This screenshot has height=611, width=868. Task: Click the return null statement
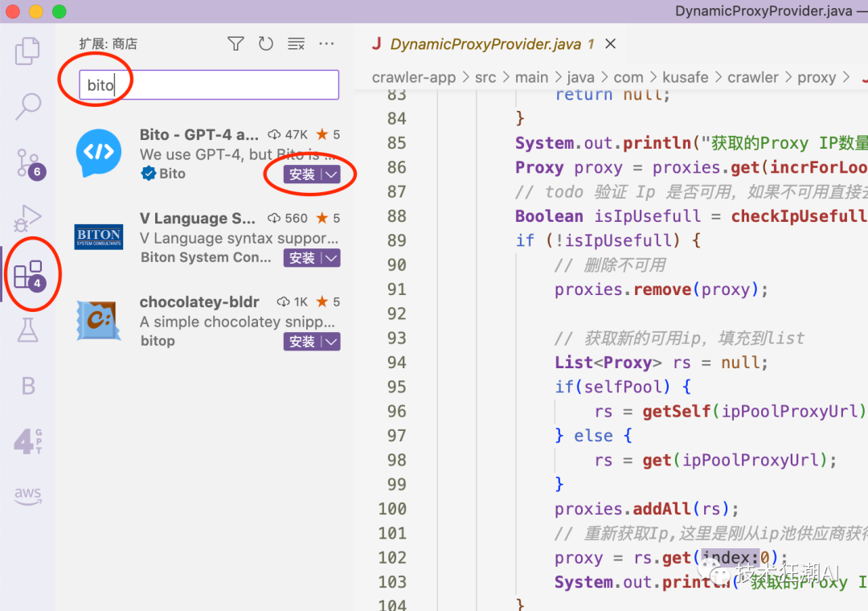[x=612, y=96]
